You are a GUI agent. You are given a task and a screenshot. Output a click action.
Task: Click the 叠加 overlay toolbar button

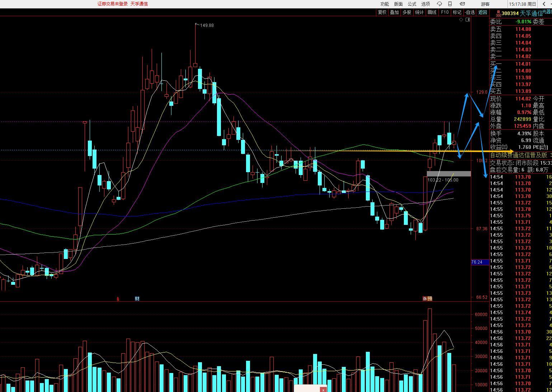(x=394, y=12)
